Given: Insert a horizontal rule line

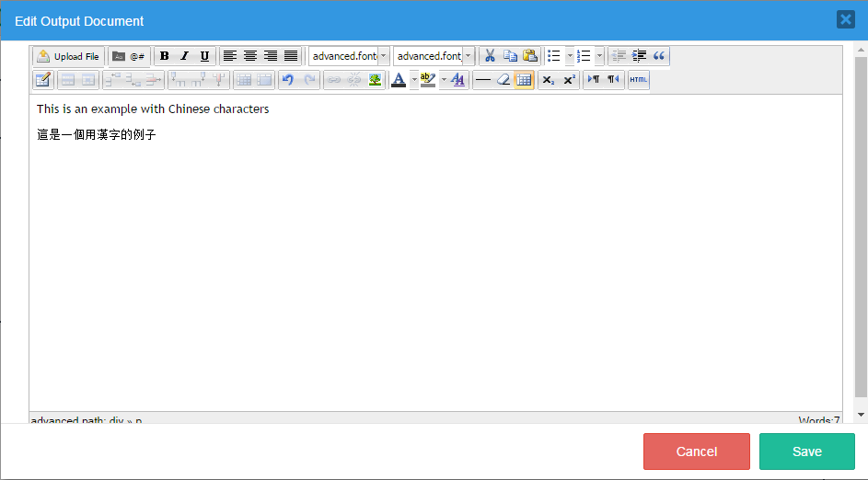Looking at the screenshot, I should click(482, 80).
